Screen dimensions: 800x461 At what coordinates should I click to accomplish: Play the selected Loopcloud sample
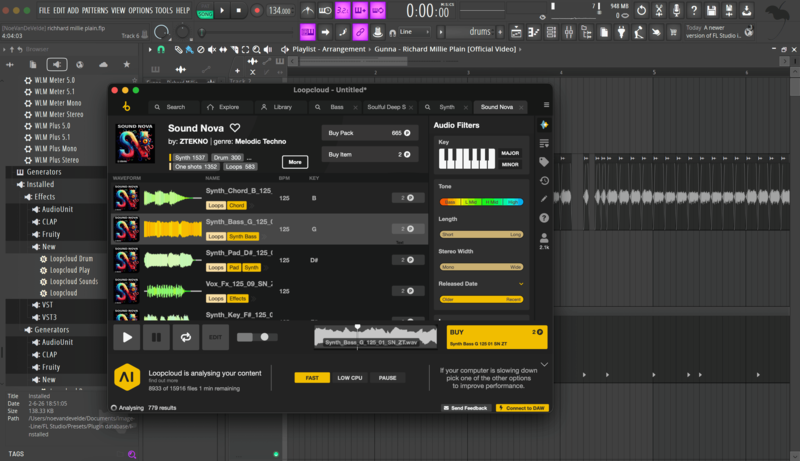[127, 337]
